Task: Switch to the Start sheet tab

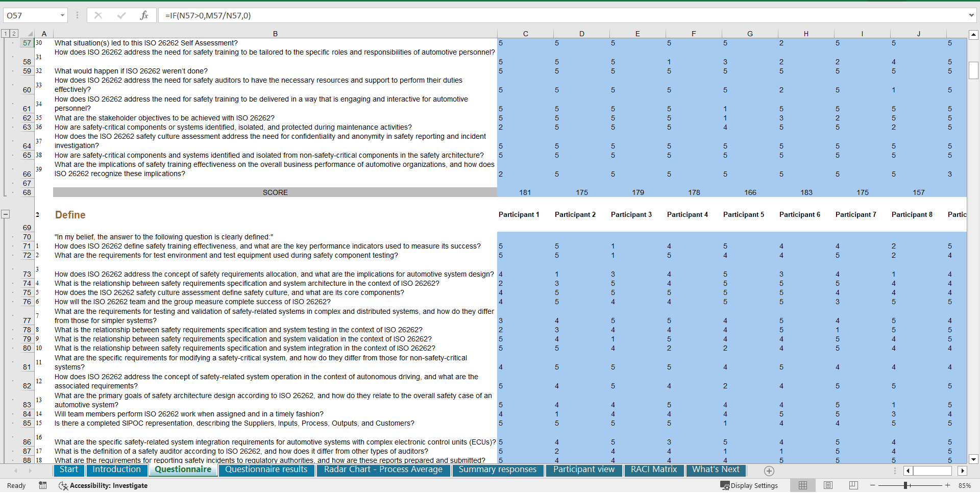Action: click(69, 470)
